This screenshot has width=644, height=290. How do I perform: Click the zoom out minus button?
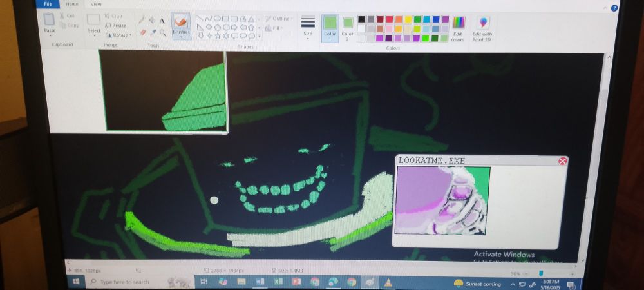pyautogui.click(x=526, y=274)
